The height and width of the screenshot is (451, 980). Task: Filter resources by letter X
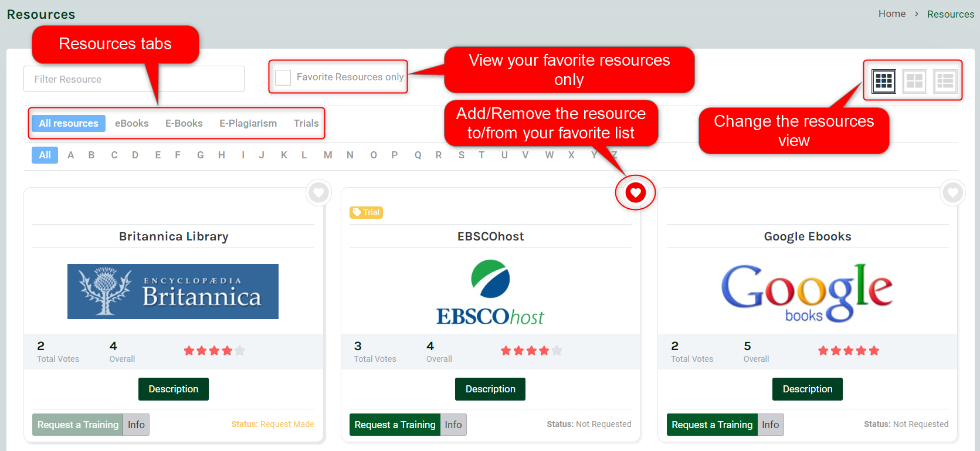571,155
